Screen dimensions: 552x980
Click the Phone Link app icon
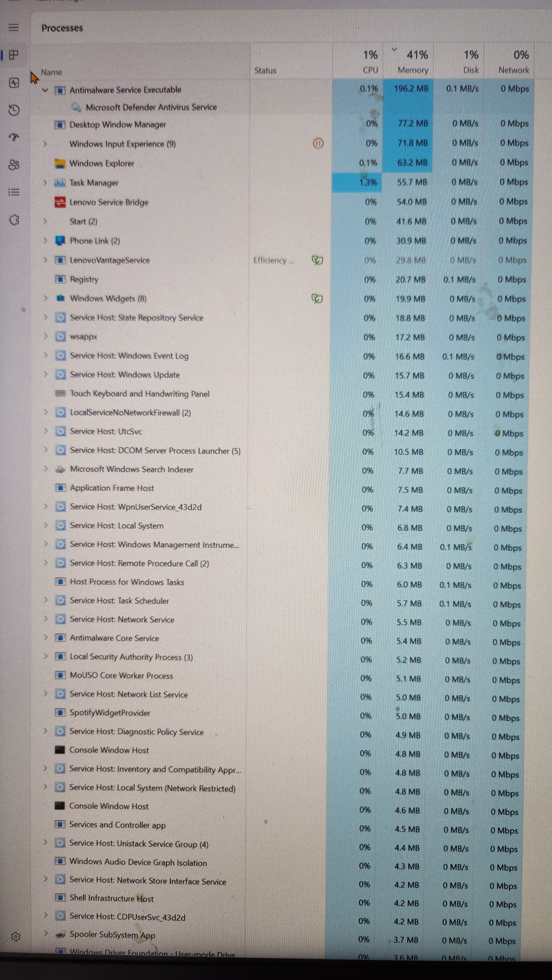pyautogui.click(x=60, y=241)
